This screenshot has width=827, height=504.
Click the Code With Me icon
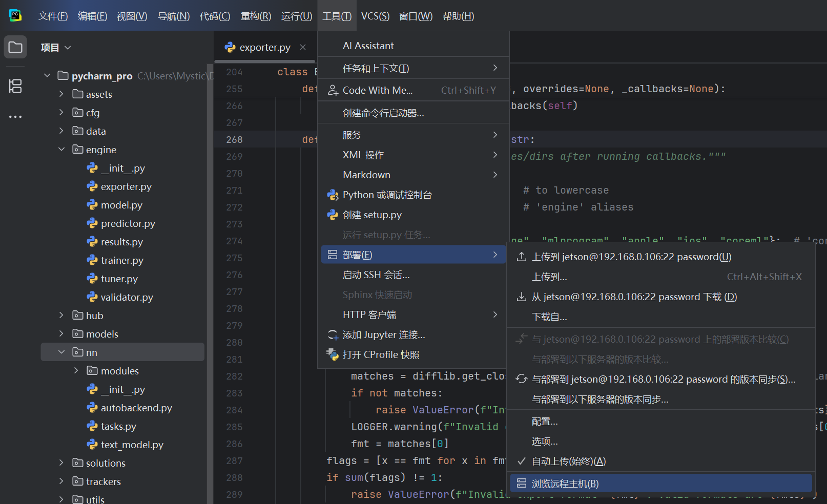pos(333,90)
